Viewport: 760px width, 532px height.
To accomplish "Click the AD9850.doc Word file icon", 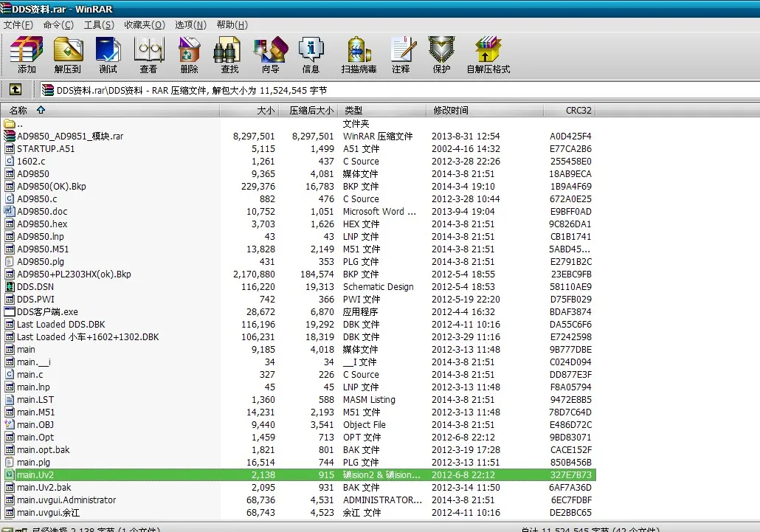I will [9, 211].
